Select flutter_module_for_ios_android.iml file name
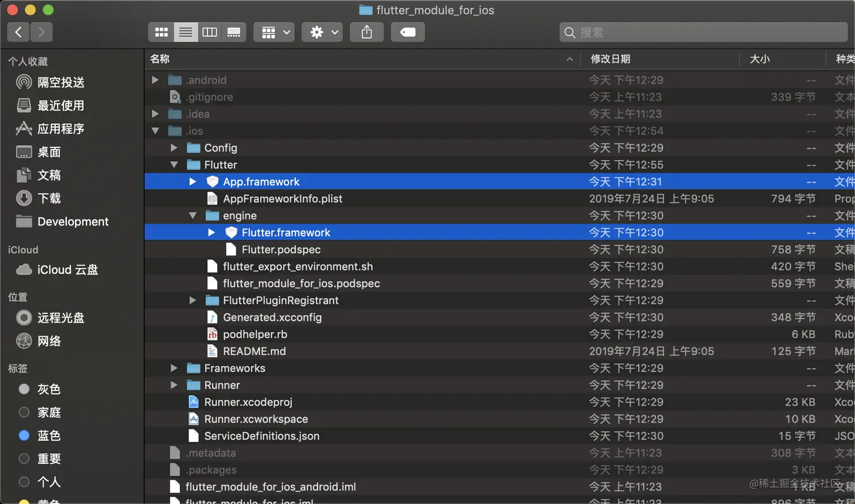The image size is (855, 504). (271, 487)
